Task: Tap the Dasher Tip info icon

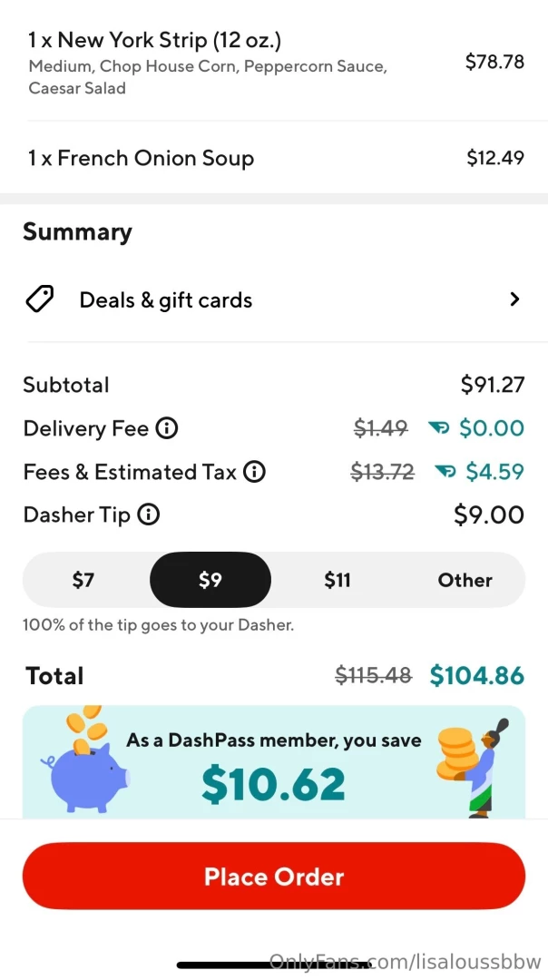Action: click(x=148, y=515)
